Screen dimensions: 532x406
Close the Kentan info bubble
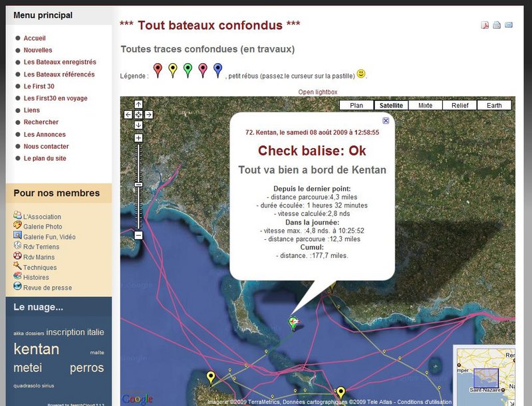coord(386,121)
